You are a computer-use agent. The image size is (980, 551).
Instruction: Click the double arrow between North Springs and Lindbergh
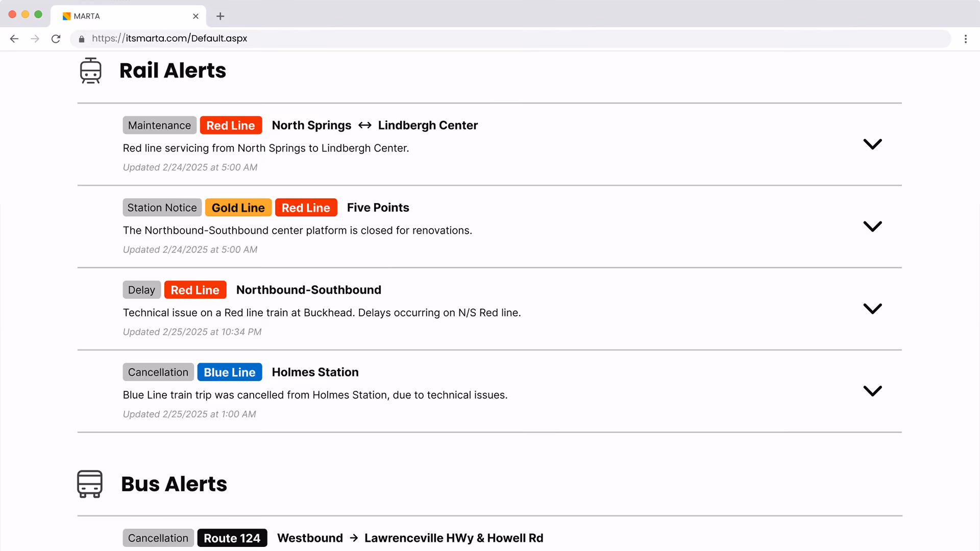tap(365, 126)
